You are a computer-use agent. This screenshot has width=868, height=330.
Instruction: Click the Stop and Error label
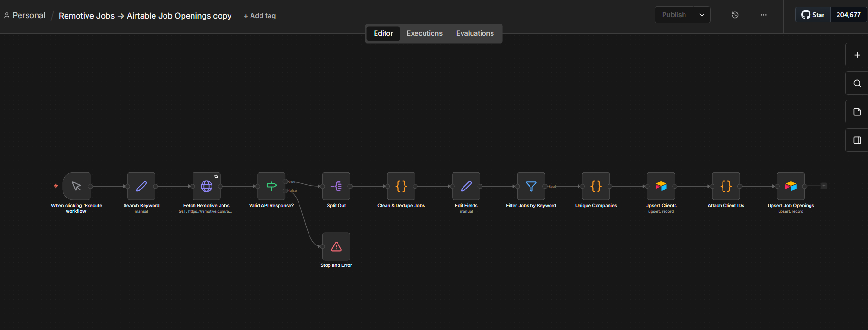pos(337,265)
